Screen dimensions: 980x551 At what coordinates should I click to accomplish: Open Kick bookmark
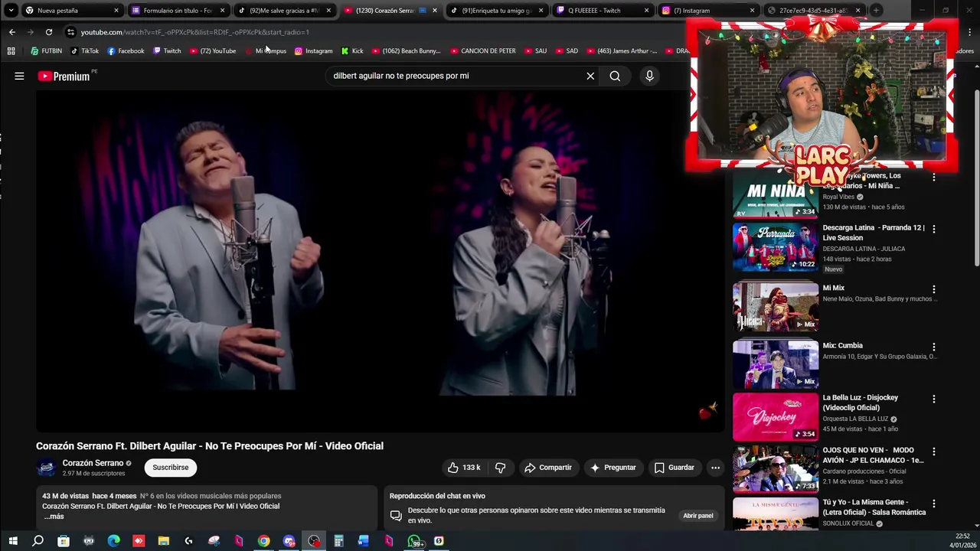[x=352, y=51]
